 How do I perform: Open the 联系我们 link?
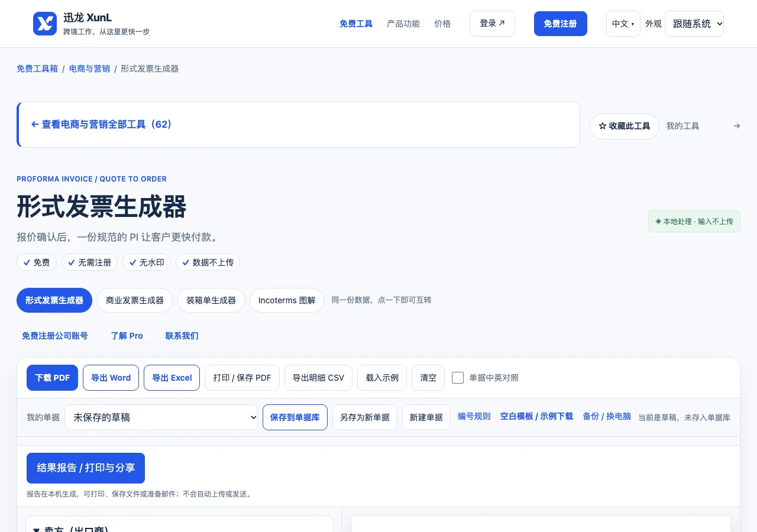pos(182,336)
